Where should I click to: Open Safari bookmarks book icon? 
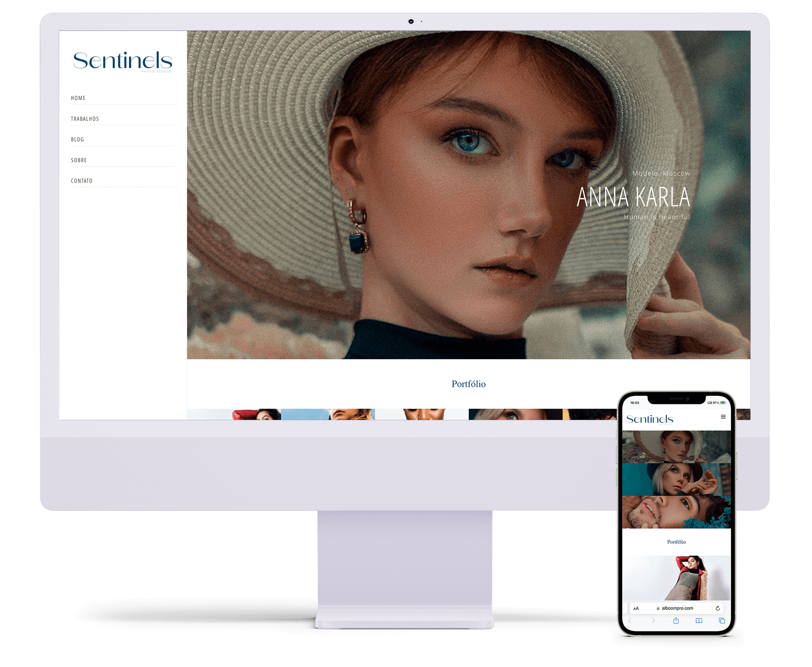click(x=699, y=620)
